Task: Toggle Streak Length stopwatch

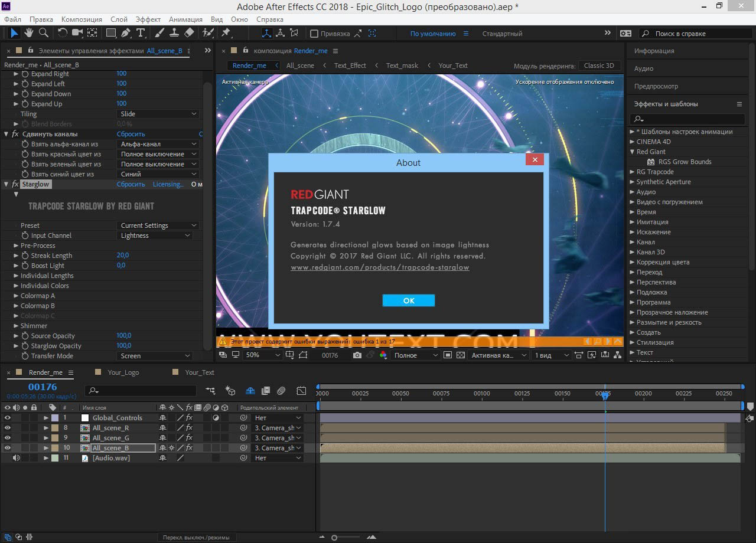Action: pyautogui.click(x=25, y=256)
